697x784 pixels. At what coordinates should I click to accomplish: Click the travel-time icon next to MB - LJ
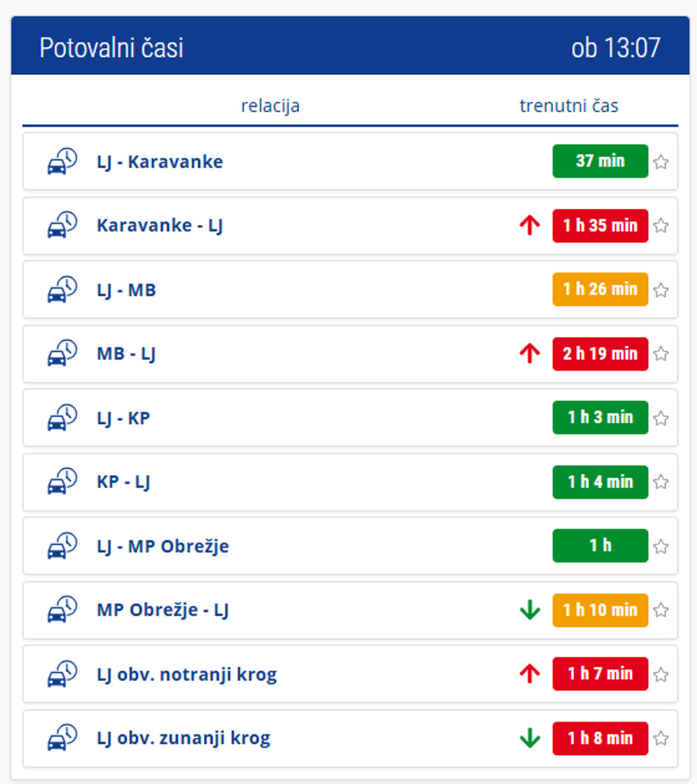click(x=62, y=354)
